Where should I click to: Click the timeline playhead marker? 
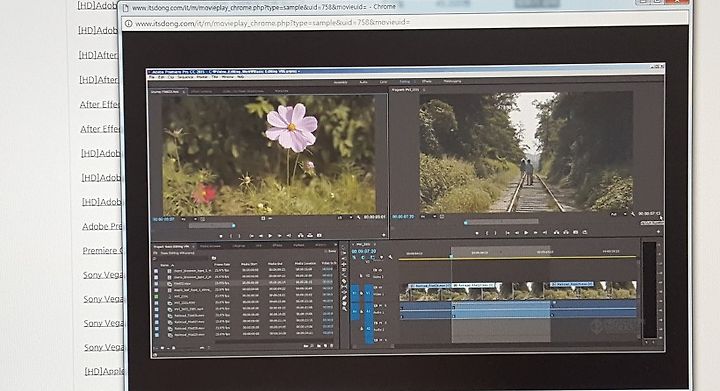451,256
